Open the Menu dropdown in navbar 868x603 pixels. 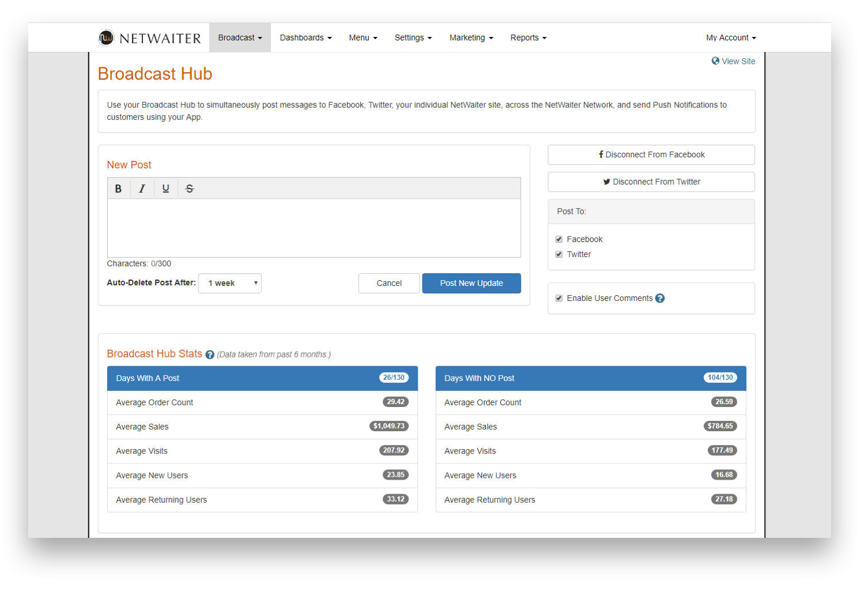[363, 37]
